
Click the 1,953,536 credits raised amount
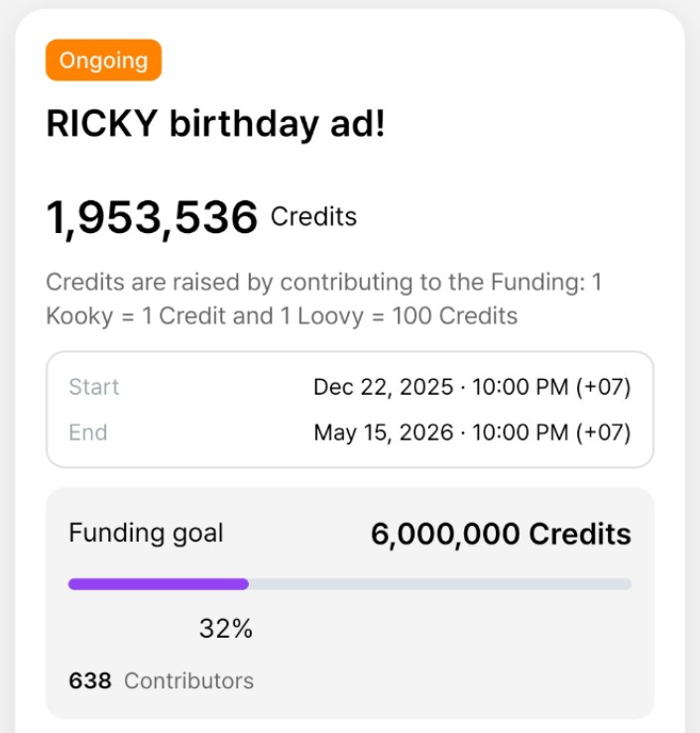coord(152,218)
